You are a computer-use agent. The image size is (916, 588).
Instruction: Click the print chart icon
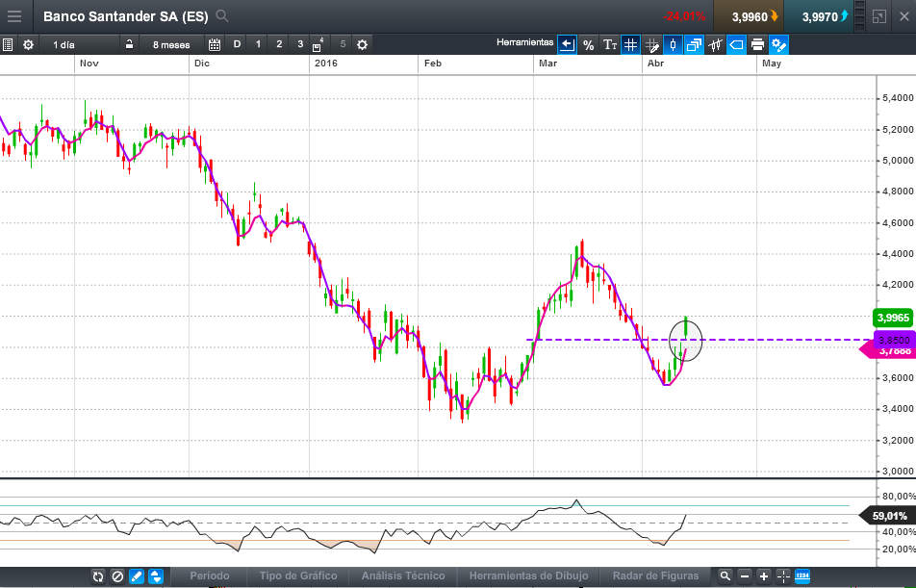[757, 44]
